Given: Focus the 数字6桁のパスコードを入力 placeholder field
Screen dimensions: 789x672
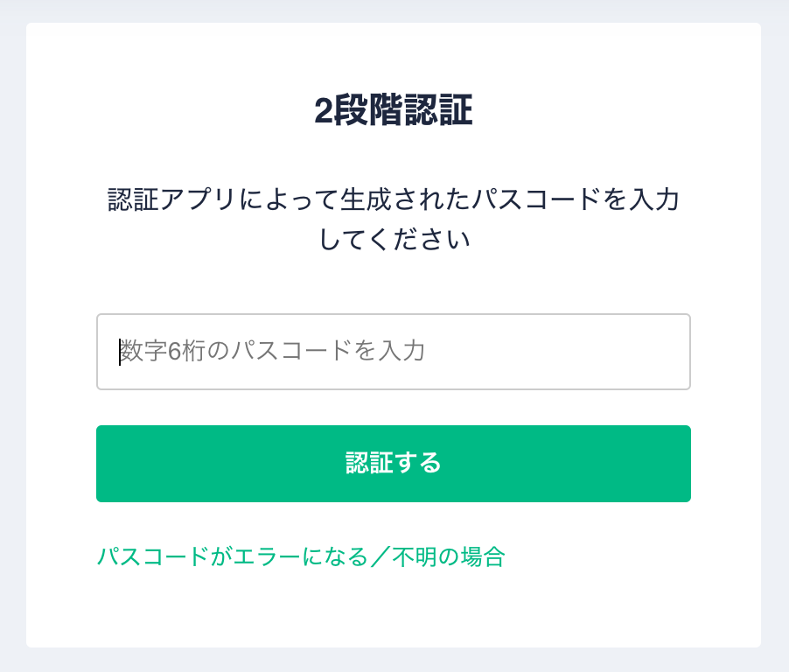Looking at the screenshot, I should point(273,352).
